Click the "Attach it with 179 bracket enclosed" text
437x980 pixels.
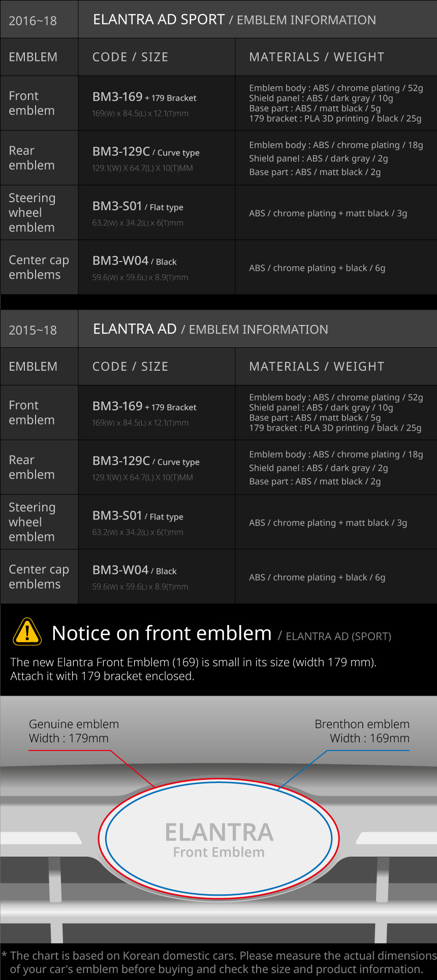(x=102, y=676)
